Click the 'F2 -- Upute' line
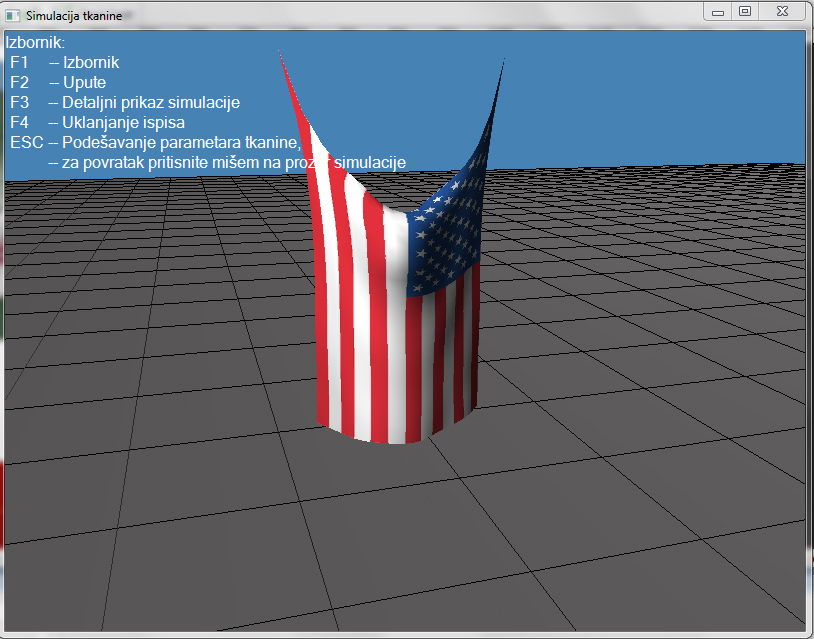 [x=58, y=82]
